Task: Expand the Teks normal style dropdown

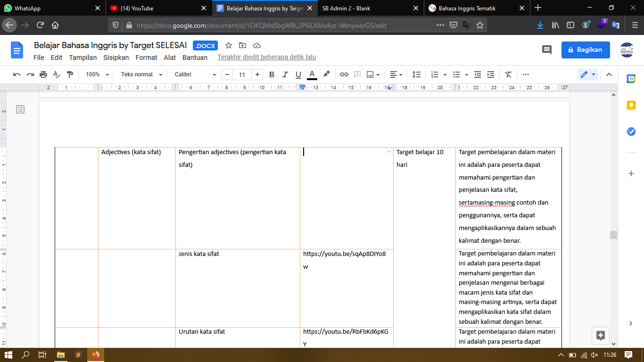Action: click(x=141, y=74)
